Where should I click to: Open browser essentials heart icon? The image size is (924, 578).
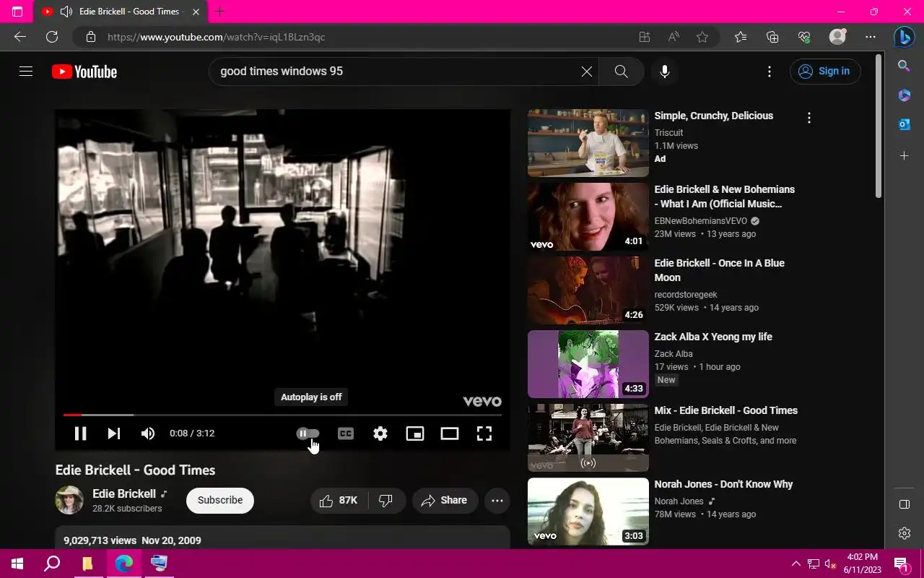pos(804,37)
